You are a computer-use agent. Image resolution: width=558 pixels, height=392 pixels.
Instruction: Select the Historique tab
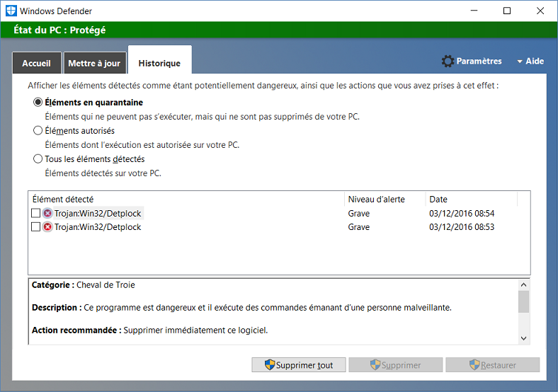(x=159, y=60)
